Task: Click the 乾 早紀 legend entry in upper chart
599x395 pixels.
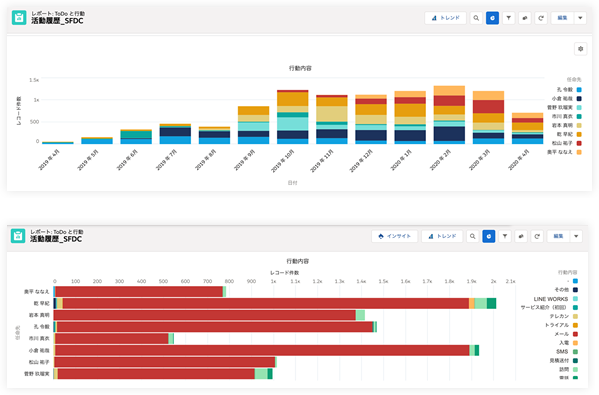Action: (x=569, y=134)
